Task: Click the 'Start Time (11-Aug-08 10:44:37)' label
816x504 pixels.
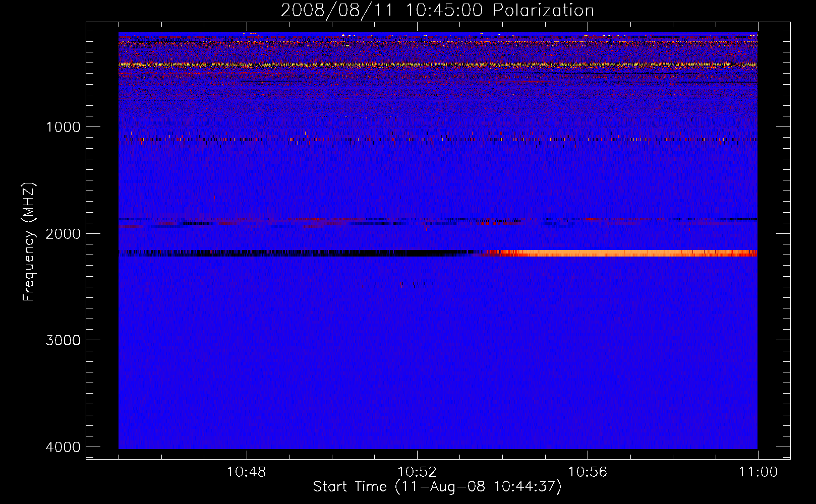Action: (x=437, y=487)
